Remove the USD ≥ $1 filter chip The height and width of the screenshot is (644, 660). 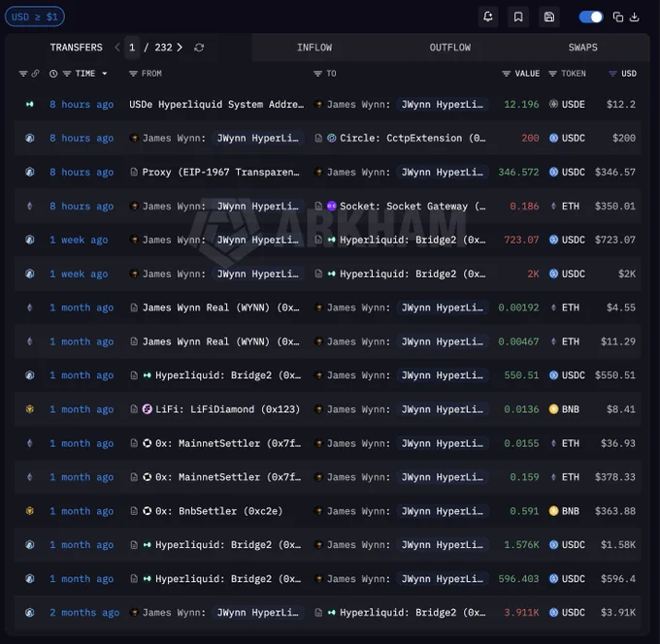pyautogui.click(x=35, y=16)
